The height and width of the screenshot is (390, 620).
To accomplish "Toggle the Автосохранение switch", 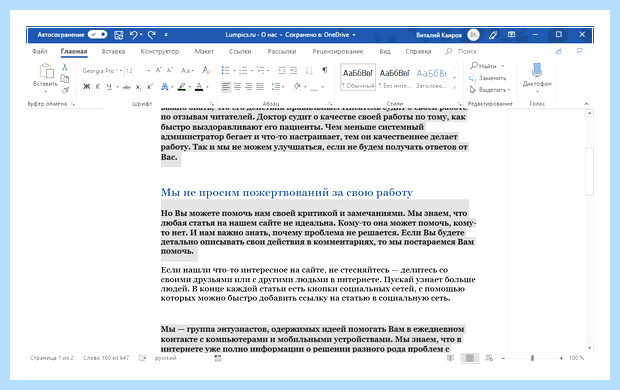I will click(x=97, y=35).
